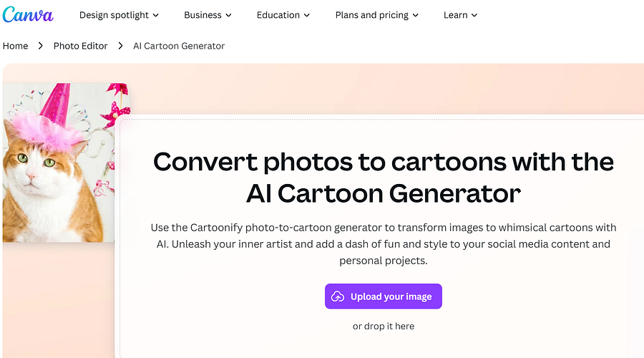Screen dimensions: 644x358
Task: Select the AI Cartoon Generator breadcrumb
Action: [179, 46]
